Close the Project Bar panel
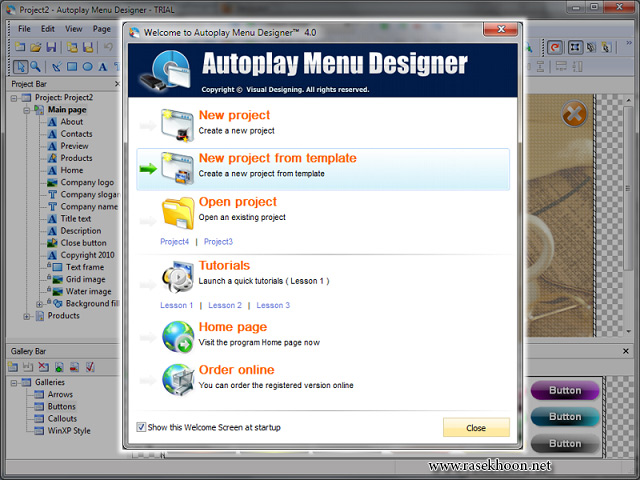640x480 pixels. coord(117,84)
